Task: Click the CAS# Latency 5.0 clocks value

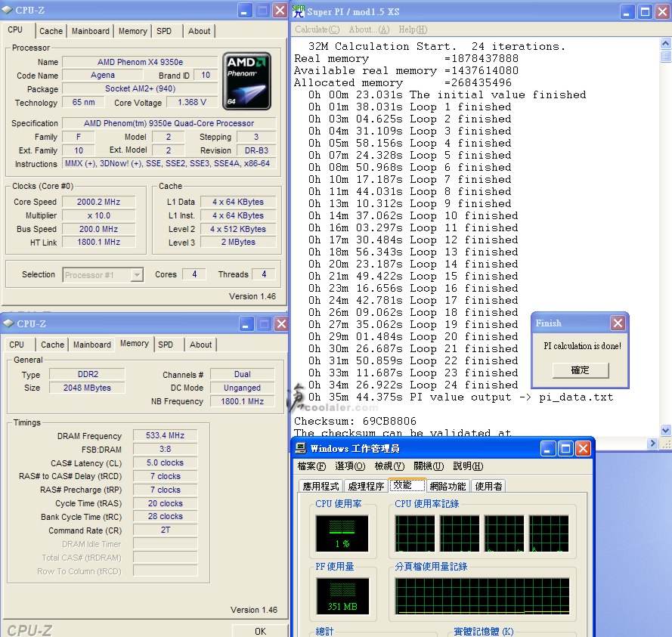Action: pyautogui.click(x=165, y=462)
